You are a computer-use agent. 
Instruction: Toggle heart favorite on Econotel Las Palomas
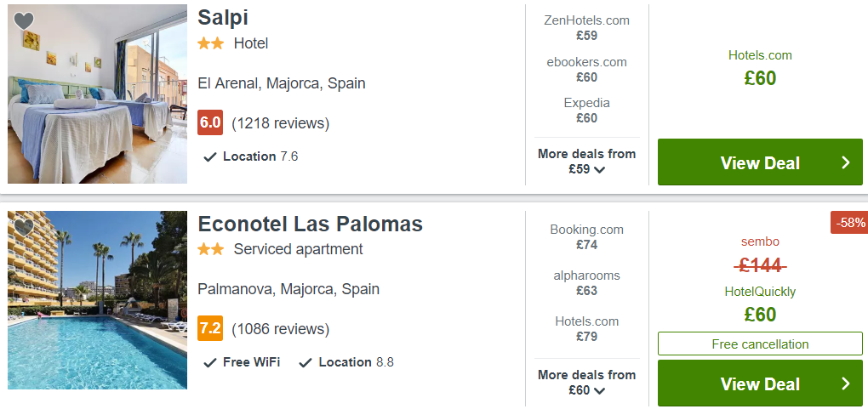24,227
